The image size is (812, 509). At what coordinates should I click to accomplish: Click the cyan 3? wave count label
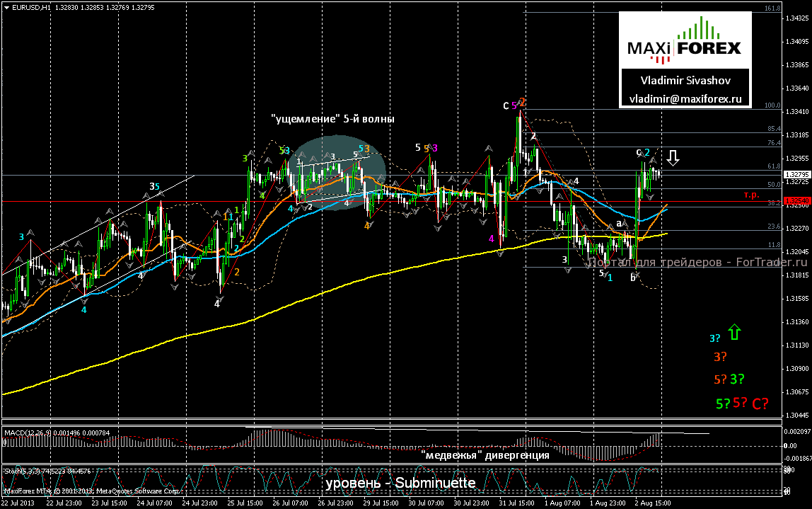[x=714, y=338]
